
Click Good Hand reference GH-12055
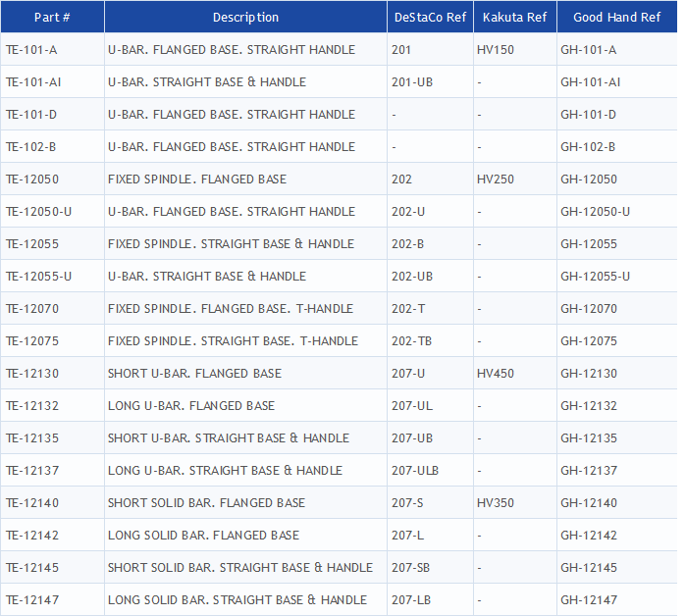pyautogui.click(x=589, y=243)
